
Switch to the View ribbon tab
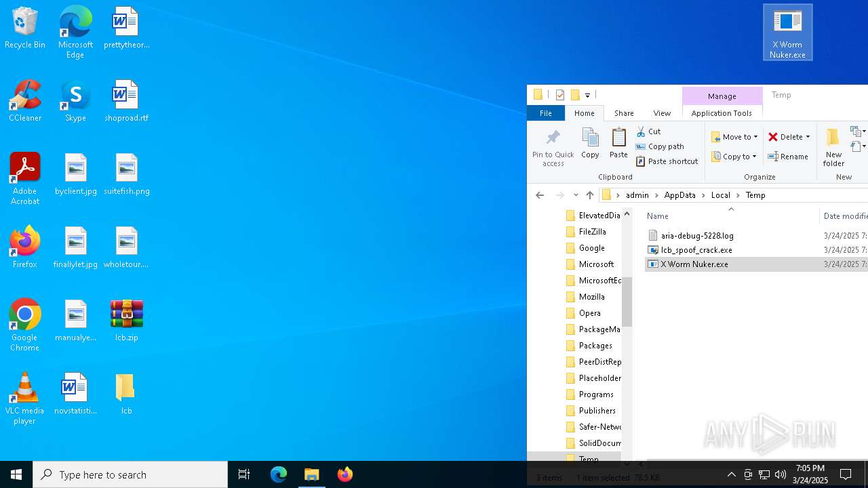(x=662, y=113)
